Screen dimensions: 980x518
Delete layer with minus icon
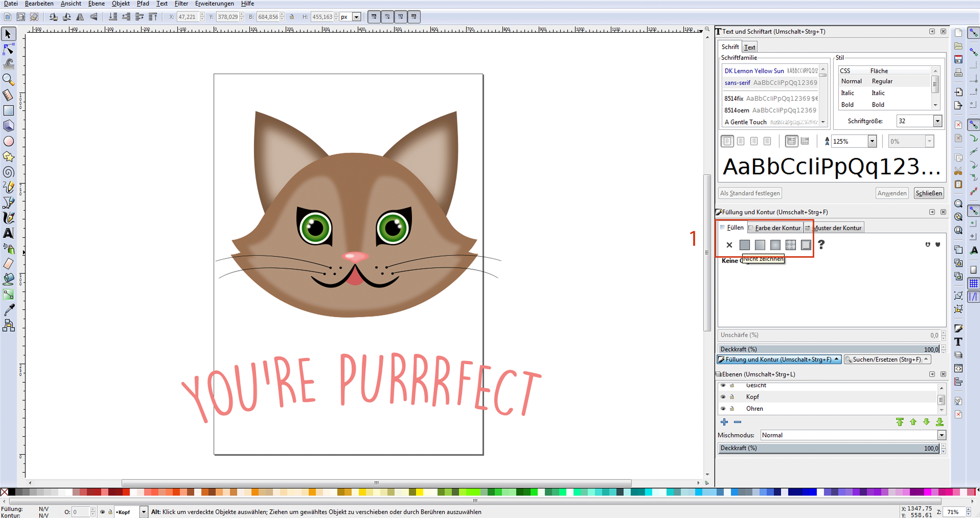[737, 422]
